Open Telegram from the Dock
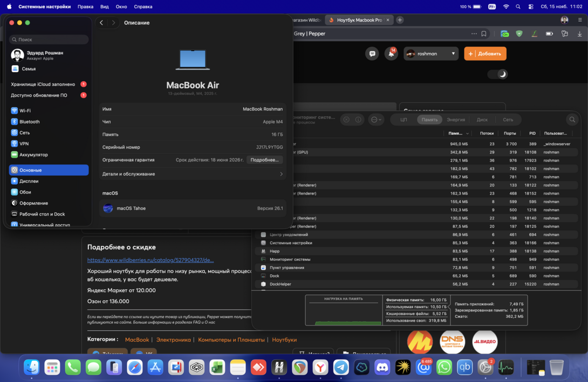The height and width of the screenshot is (382, 588). [x=341, y=367]
